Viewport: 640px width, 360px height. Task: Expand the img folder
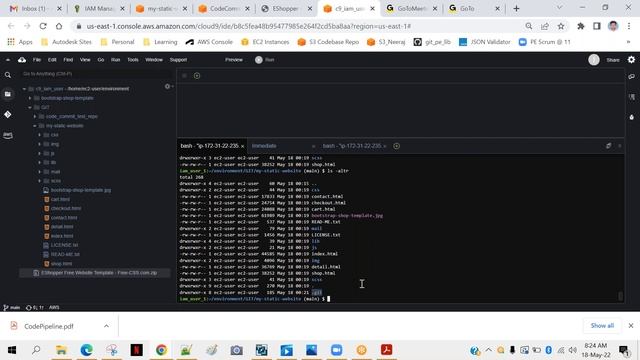(40, 144)
